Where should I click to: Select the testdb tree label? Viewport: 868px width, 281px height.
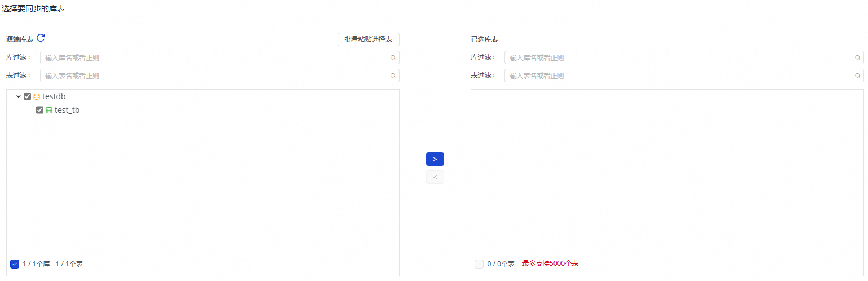tap(54, 96)
